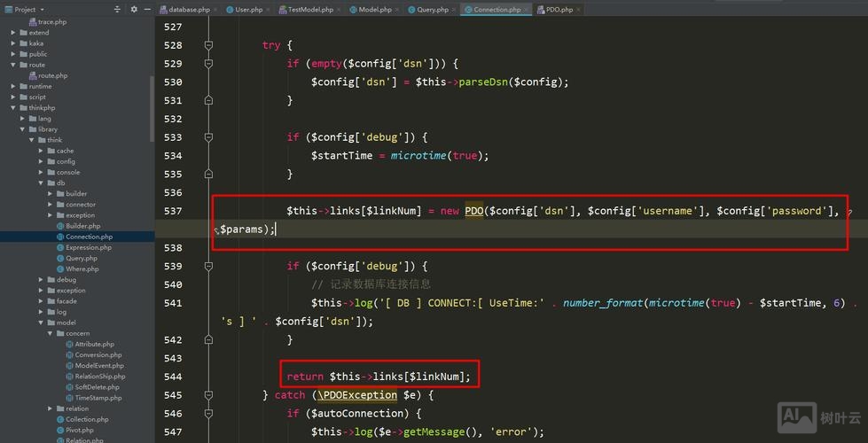
Task: Expand the relation folder
Action: click(50, 408)
